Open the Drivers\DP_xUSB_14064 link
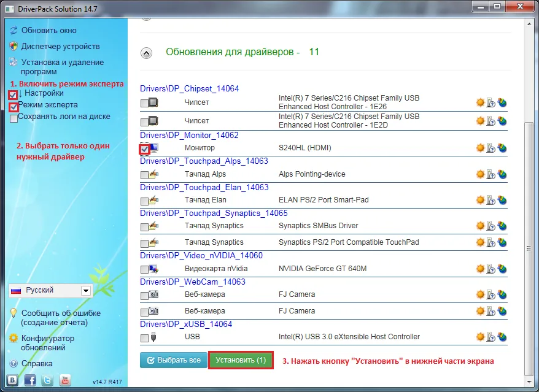 [186, 324]
